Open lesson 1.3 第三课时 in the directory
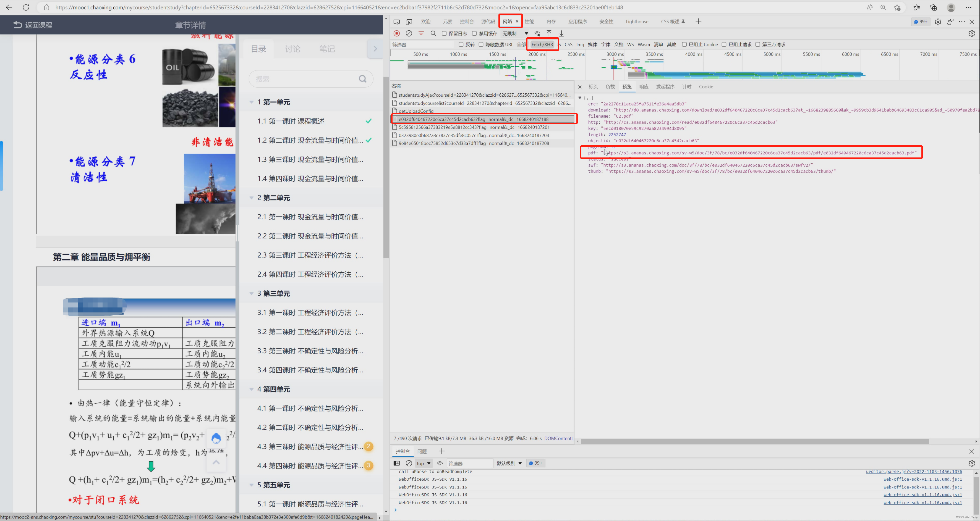 click(x=310, y=159)
